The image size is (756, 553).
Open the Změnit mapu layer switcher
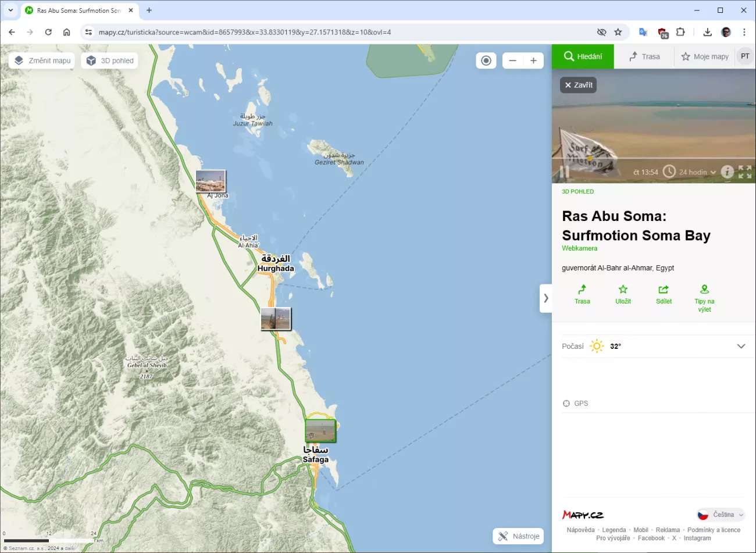coord(42,60)
